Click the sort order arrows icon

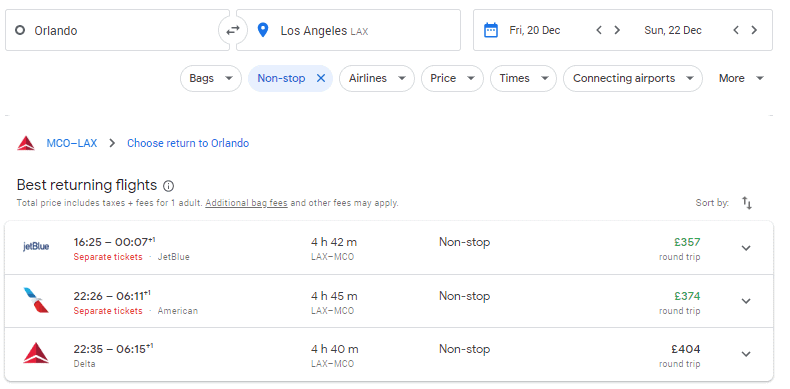pos(747,203)
